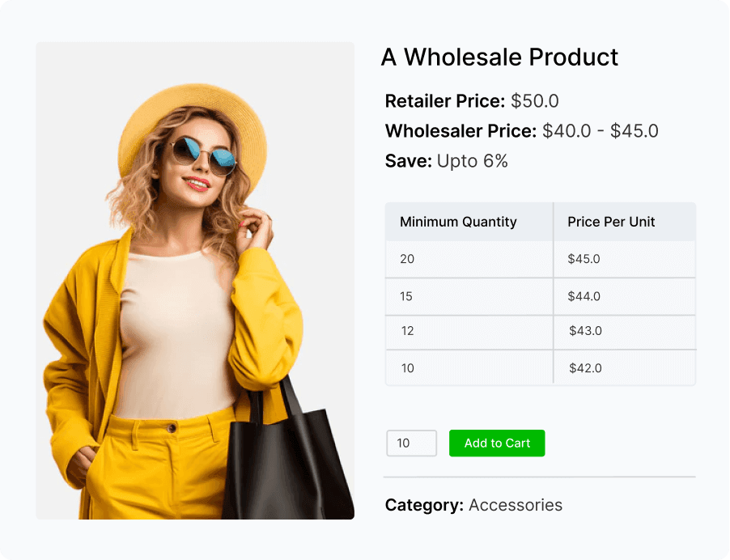Click the $45.0 price cell
The image size is (730, 560).
coord(625,259)
